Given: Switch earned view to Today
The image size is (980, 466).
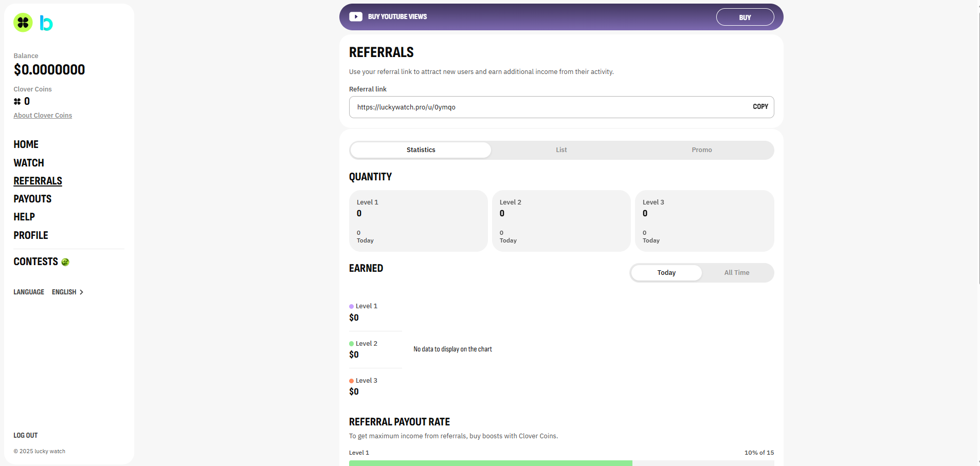Looking at the screenshot, I should pos(666,273).
